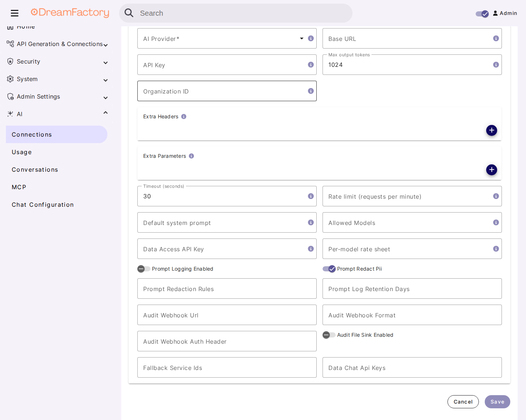This screenshot has width=526, height=420.
Task: Show info for AI Provider field
Action: pos(311,38)
